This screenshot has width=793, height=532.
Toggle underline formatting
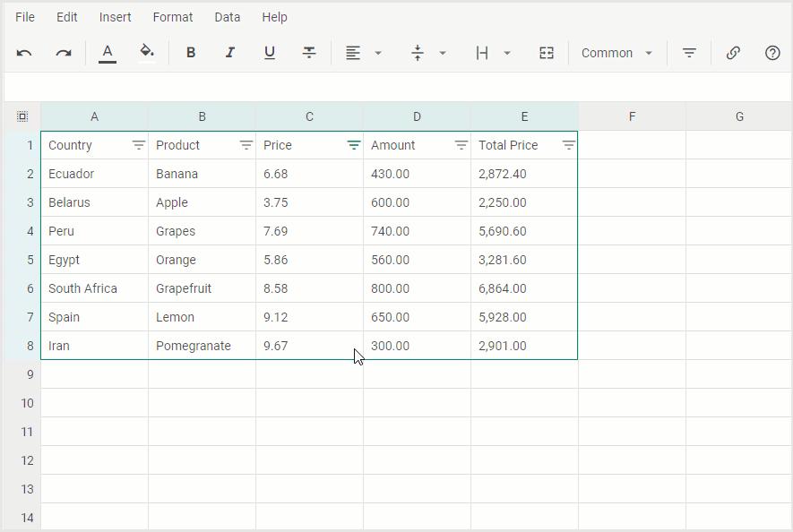point(269,53)
